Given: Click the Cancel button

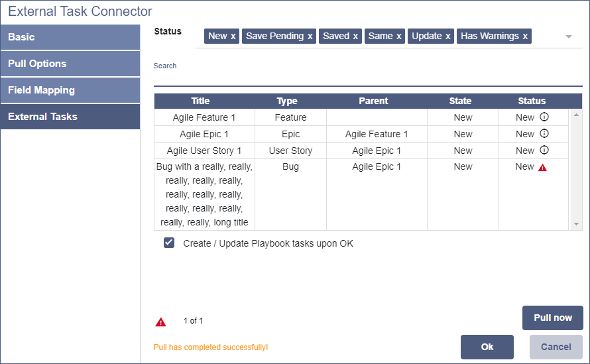Looking at the screenshot, I should click(x=556, y=347).
